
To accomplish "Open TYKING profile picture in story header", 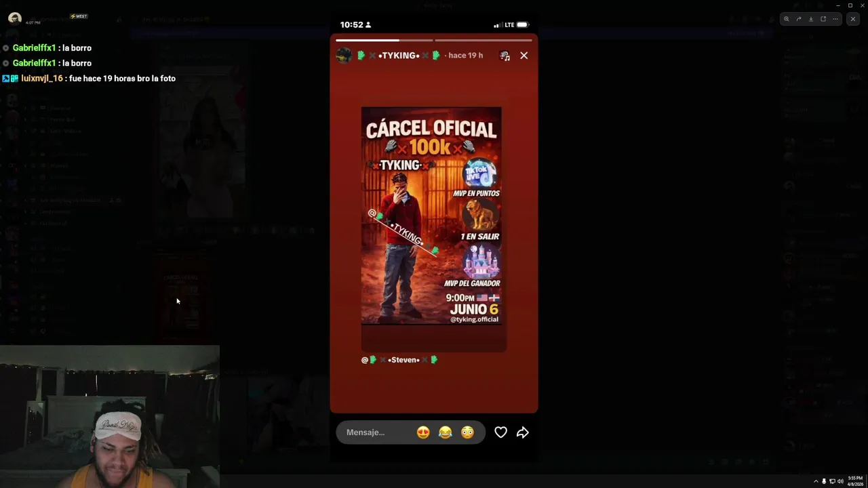I will click(344, 56).
